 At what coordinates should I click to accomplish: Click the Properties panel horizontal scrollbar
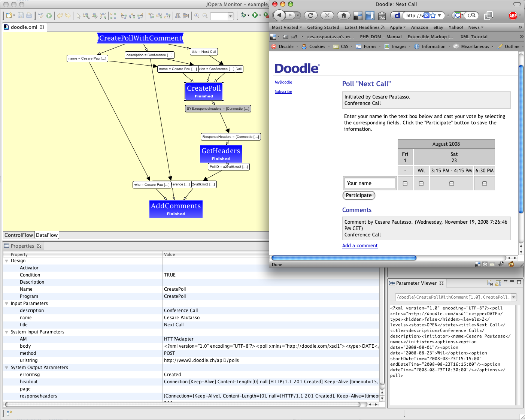click(x=183, y=404)
